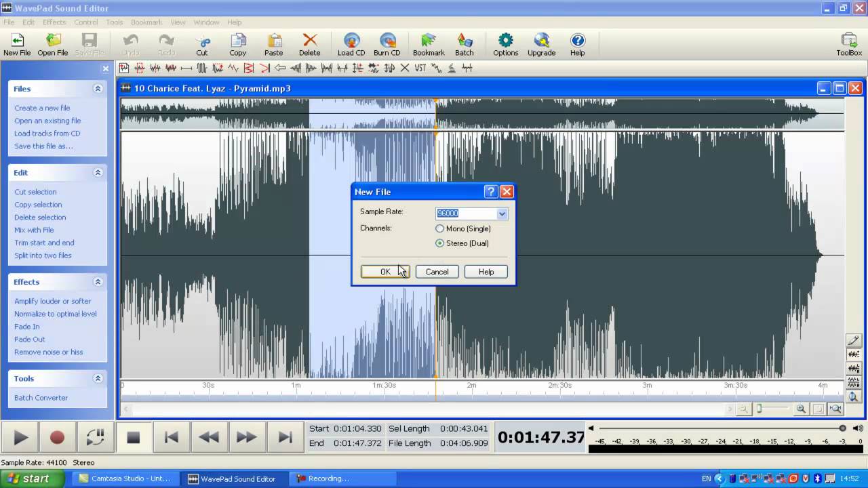
Task: Confirm the New File dialog with OK
Action: [385, 272]
